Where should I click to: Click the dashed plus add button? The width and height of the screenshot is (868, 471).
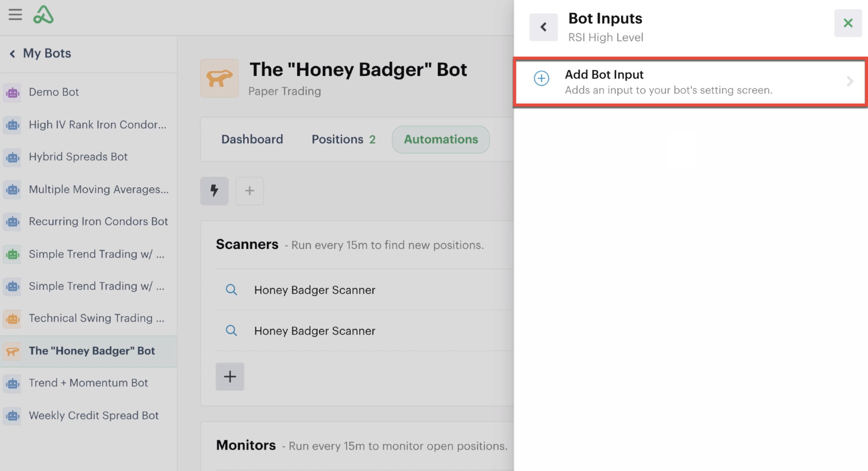(250, 191)
